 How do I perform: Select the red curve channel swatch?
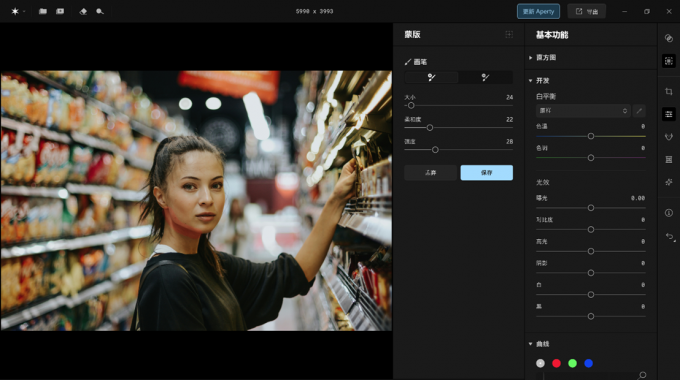(556, 363)
